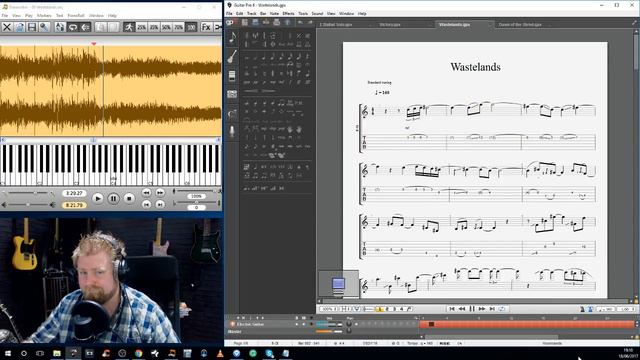Toggle Guitar Pro full screen icon
This screenshot has width=640, height=360.
634,23
